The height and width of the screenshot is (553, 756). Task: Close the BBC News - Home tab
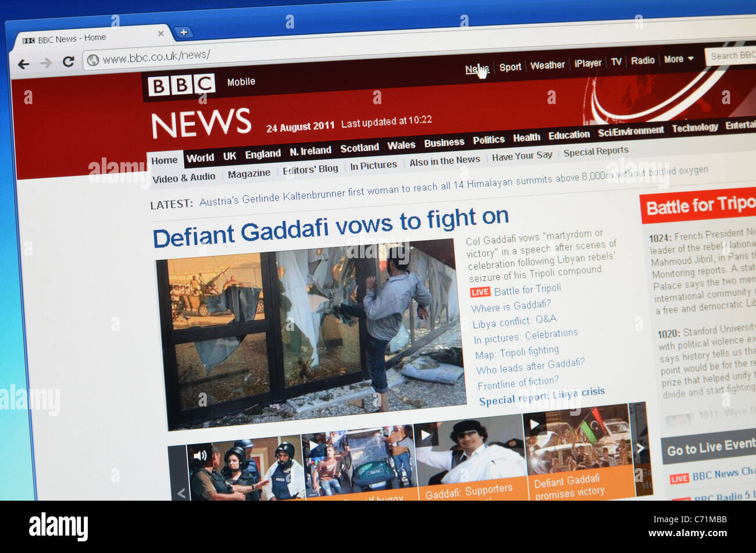(x=161, y=34)
